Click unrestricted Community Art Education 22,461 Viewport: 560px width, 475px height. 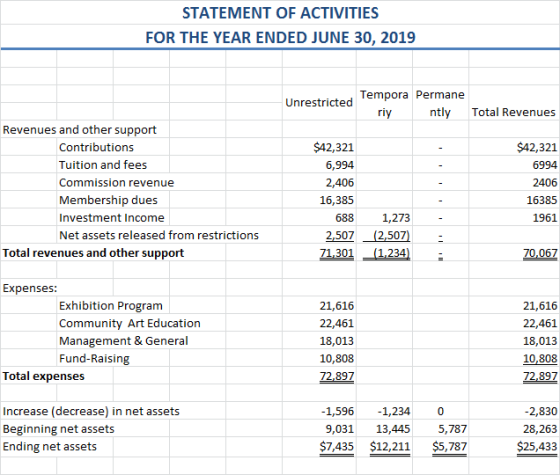[337, 323]
